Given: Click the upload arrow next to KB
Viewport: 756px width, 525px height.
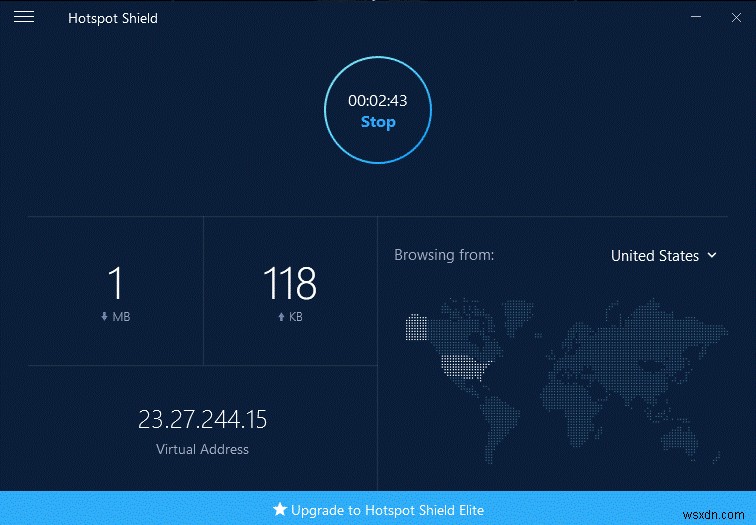Looking at the screenshot, I should click(x=282, y=317).
